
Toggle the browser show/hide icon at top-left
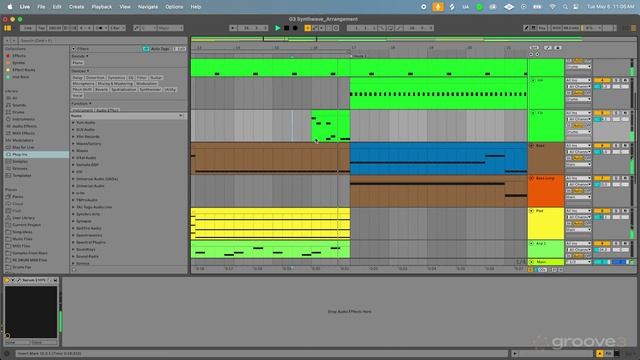click(x=7, y=28)
